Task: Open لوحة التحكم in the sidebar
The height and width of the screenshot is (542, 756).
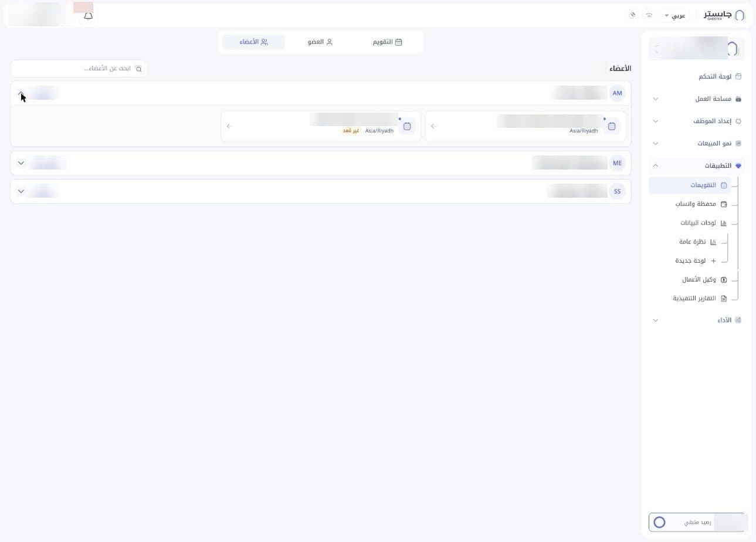Action: [x=697, y=76]
